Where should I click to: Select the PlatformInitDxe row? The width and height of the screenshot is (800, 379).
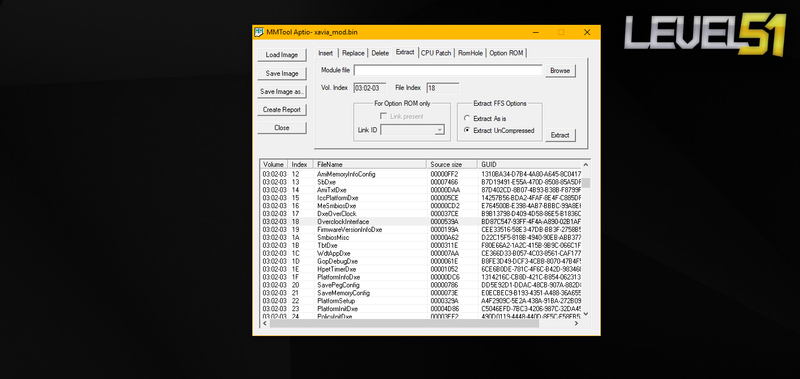(x=420, y=309)
